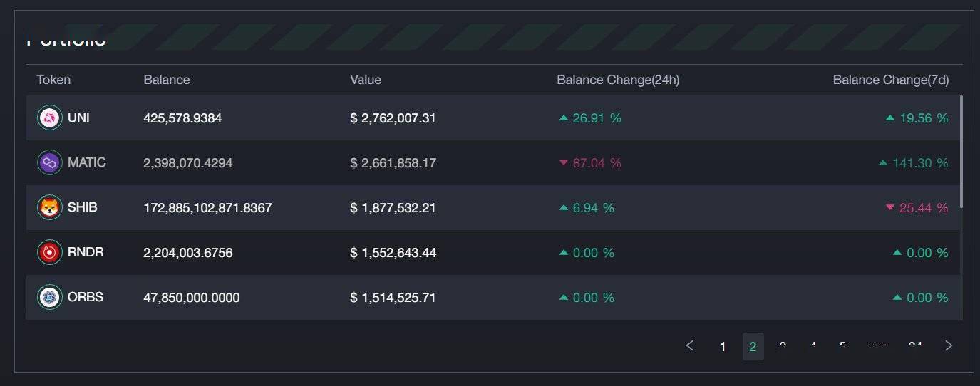Click the Token column header
The height and width of the screenshot is (386, 980).
[53, 80]
